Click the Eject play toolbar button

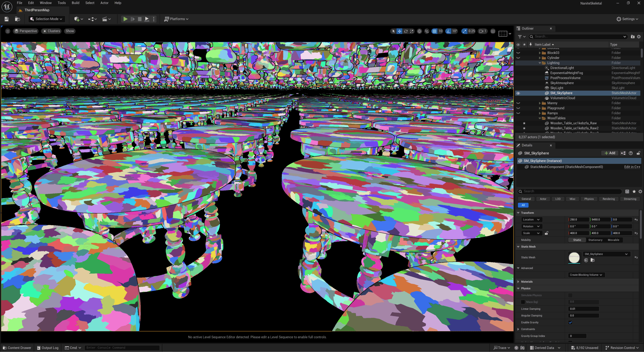(x=147, y=19)
